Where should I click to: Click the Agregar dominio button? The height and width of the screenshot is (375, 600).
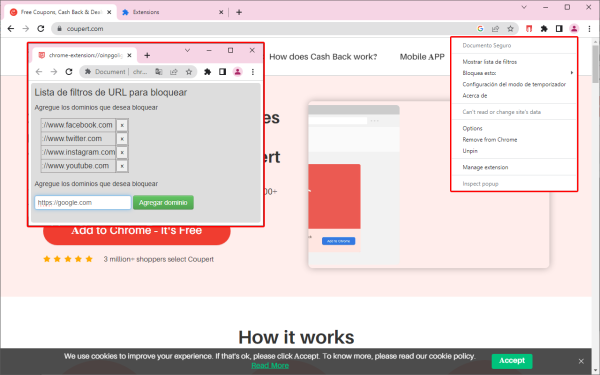click(x=163, y=202)
